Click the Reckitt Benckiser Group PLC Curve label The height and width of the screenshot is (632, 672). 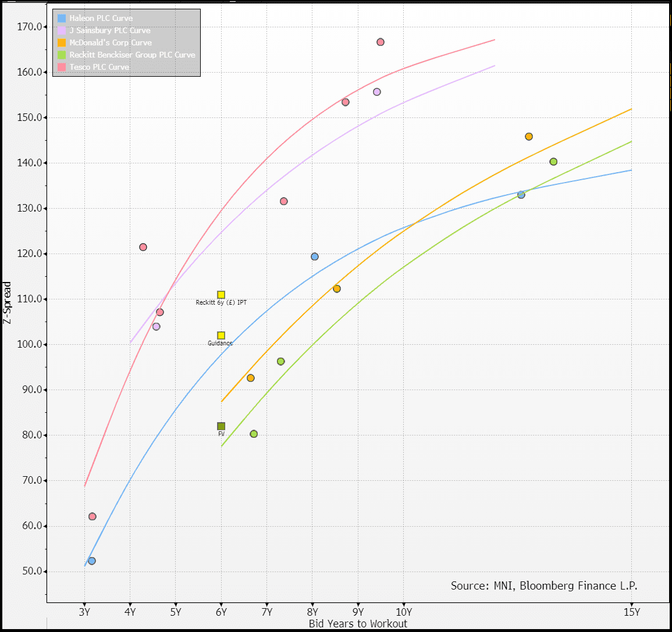(132, 55)
